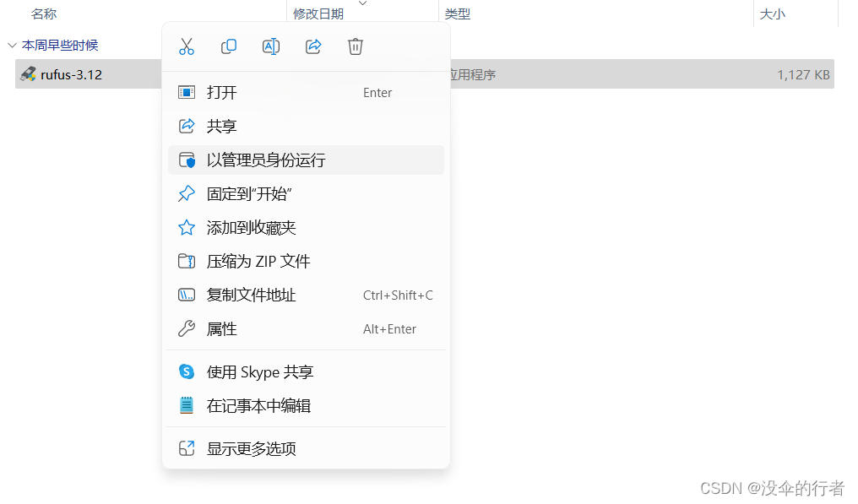Click the 本周早些时候 group label
The image size is (858, 504).
[60, 46]
